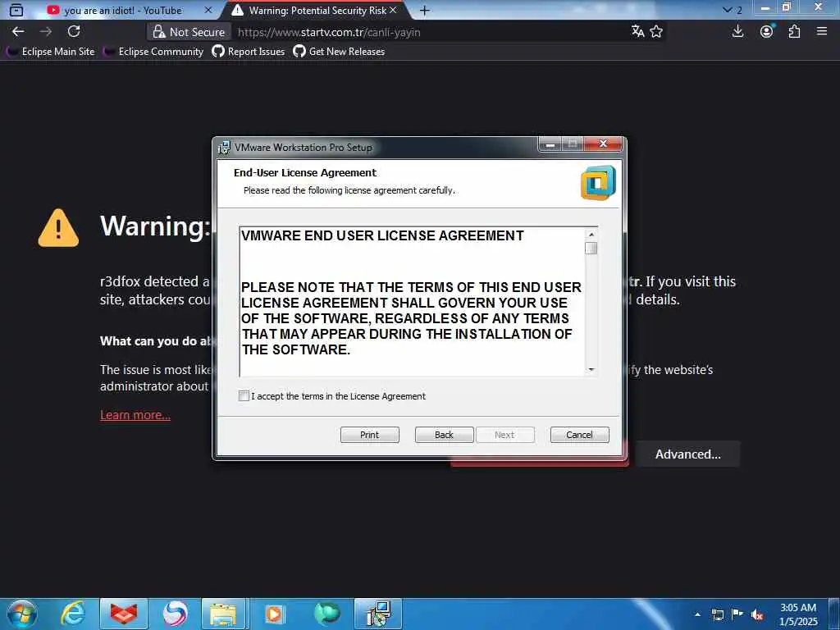Cancel the VMware Workstation Pro setup
This screenshot has width=840, height=630.
pyautogui.click(x=580, y=435)
